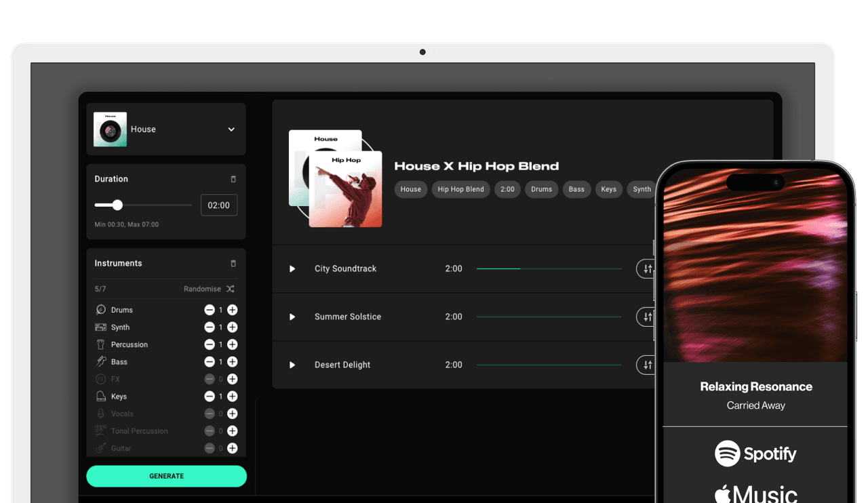Screen dimensions: 868x503
Task: Click the Randomise shuffle icon
Action: [231, 289]
